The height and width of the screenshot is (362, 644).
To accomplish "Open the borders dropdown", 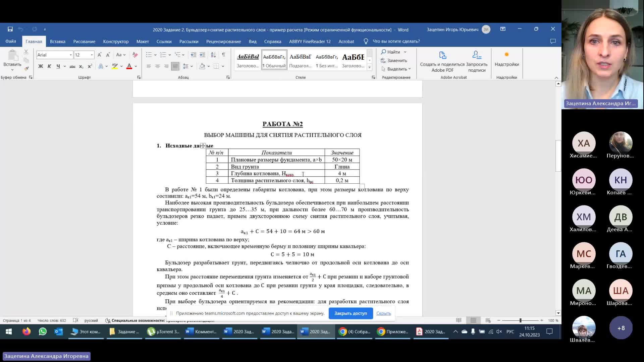I will coord(223,66).
